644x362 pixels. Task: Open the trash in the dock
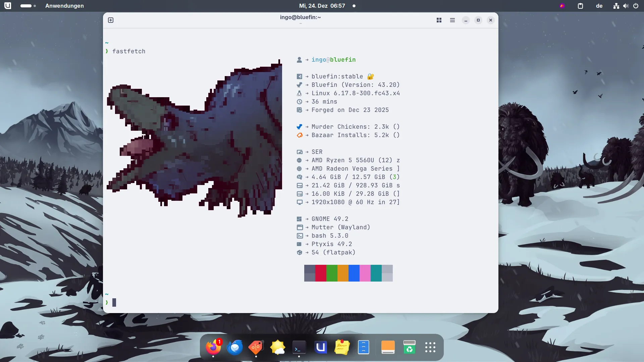[x=409, y=347]
